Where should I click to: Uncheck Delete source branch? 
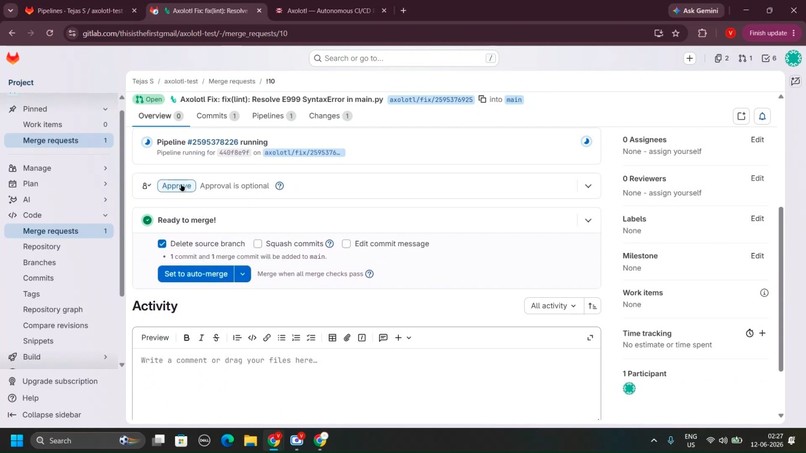[162, 244]
